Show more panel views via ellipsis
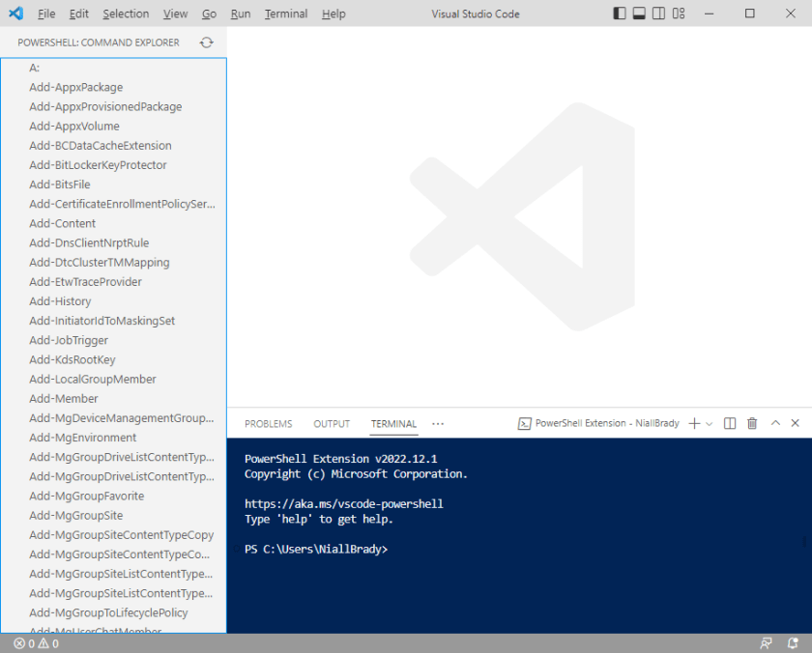The image size is (812, 653). [438, 423]
